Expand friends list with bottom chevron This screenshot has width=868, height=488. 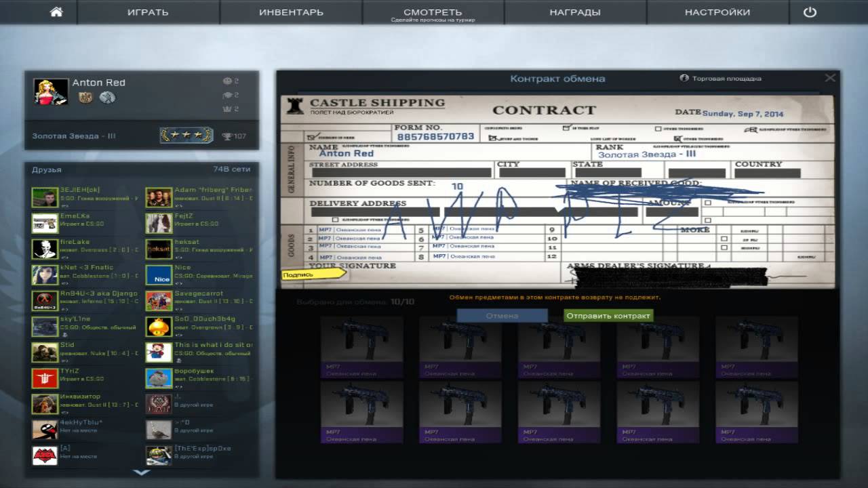click(142, 472)
